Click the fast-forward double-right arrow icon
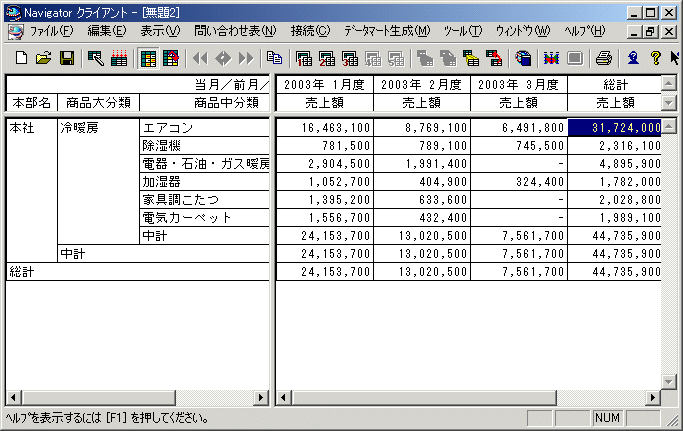Screen dimensions: 683x431 [246, 58]
